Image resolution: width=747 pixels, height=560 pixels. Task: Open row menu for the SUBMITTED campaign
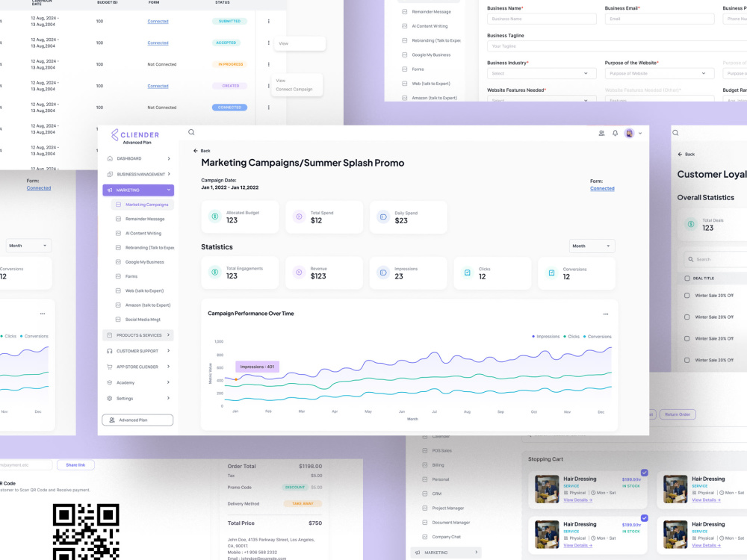click(269, 22)
